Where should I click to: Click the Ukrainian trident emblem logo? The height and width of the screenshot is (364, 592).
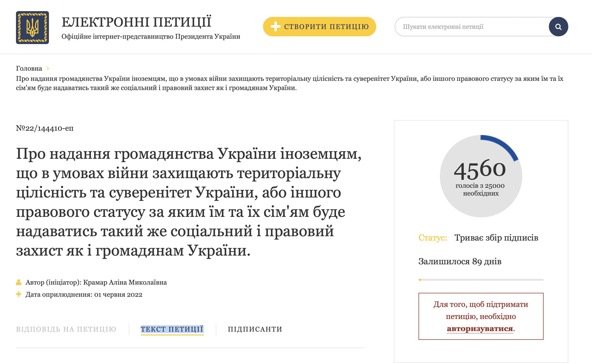tap(32, 28)
